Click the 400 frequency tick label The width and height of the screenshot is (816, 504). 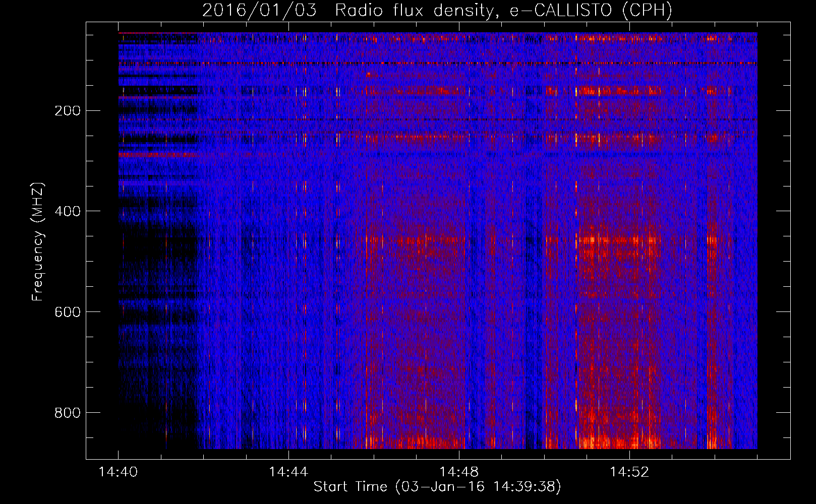67,211
